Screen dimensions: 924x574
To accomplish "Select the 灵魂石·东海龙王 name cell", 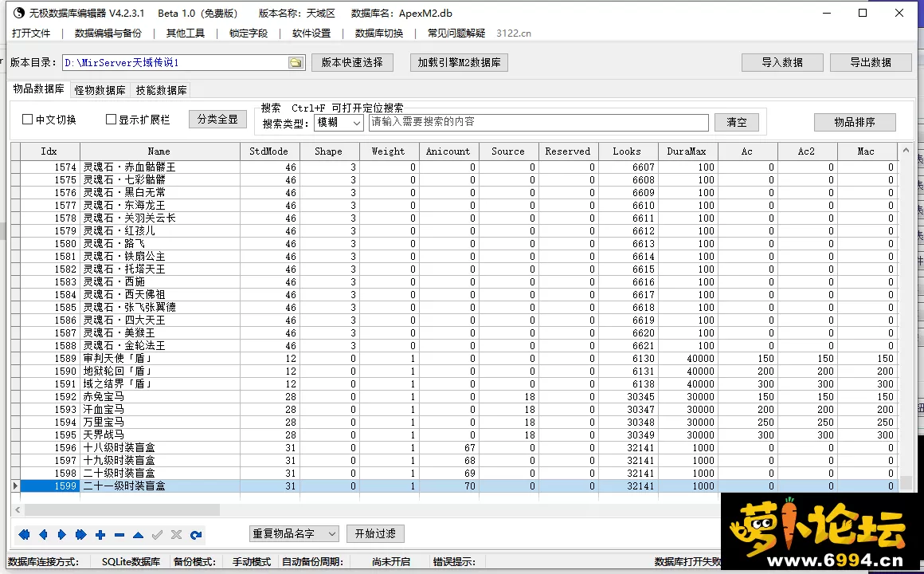I will coord(159,206).
